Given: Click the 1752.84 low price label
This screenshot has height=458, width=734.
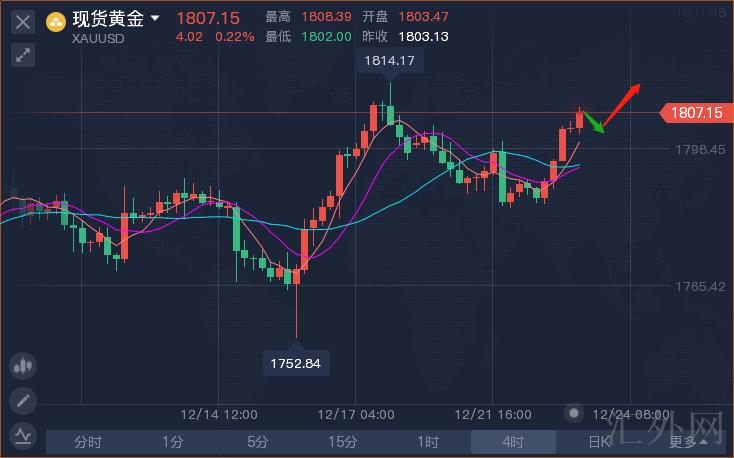Looking at the screenshot, I should 296,363.
